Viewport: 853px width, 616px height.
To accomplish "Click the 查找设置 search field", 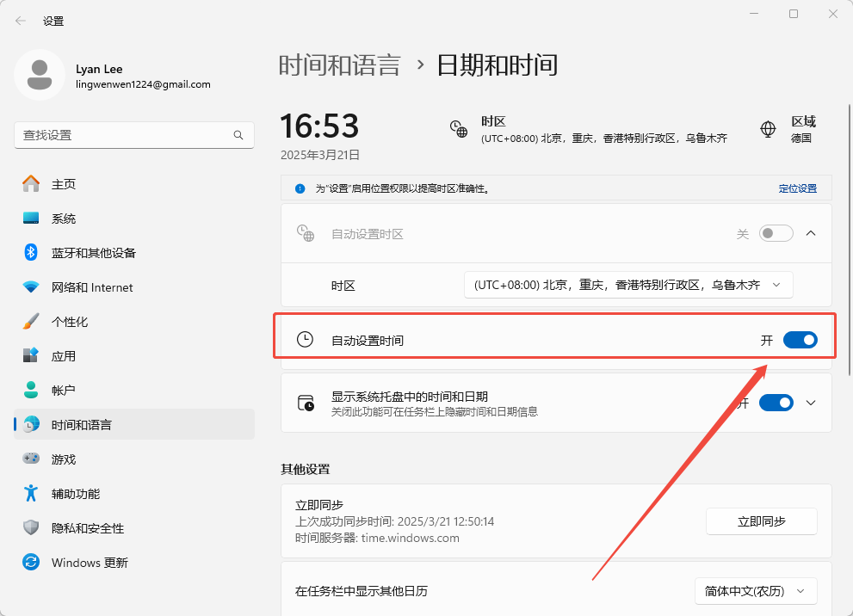I will (133, 135).
